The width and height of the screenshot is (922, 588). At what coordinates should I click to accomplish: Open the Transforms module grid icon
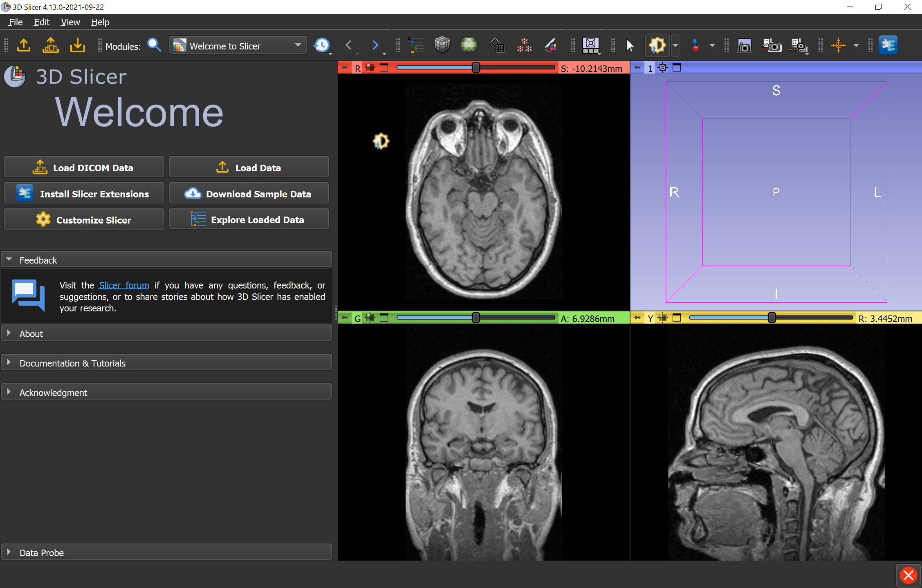[497, 45]
